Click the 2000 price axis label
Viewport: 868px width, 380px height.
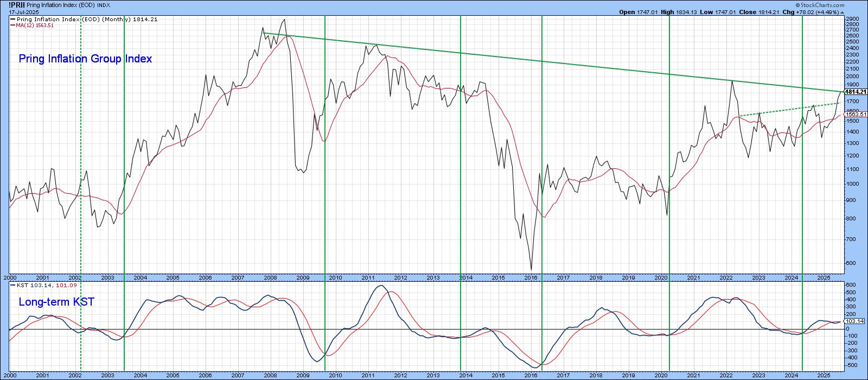851,77
